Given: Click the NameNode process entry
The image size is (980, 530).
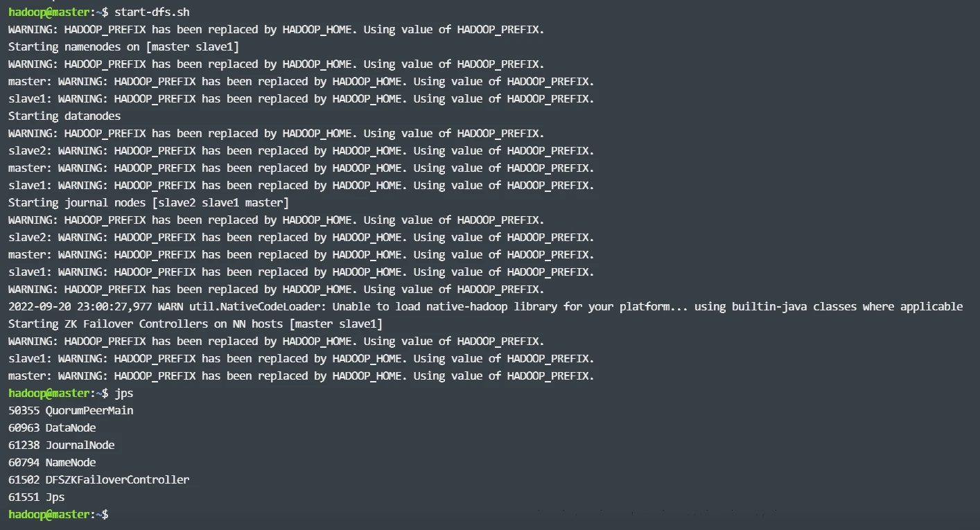Looking at the screenshot, I should [x=71, y=463].
